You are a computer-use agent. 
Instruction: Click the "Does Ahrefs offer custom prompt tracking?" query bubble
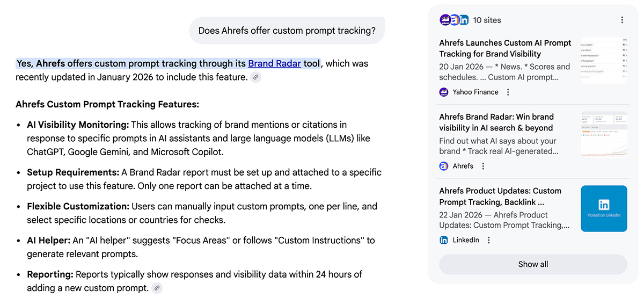tap(287, 31)
